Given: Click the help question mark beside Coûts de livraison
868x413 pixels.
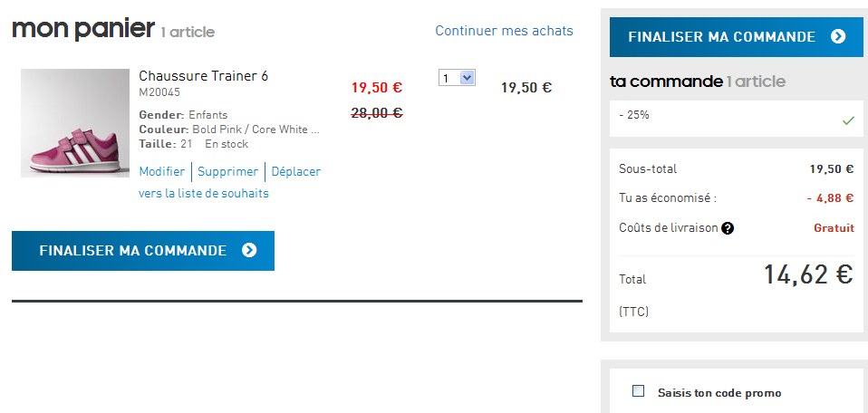Looking at the screenshot, I should 728,228.
